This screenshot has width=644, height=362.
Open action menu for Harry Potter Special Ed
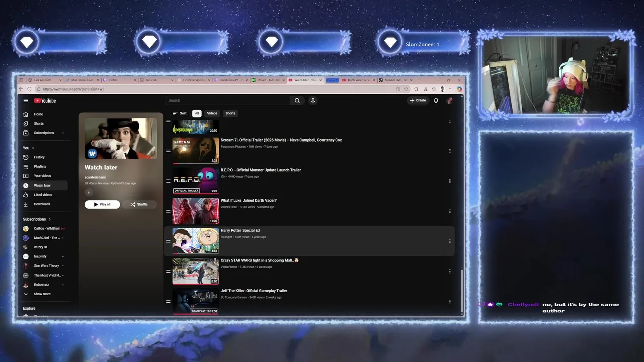(450, 241)
